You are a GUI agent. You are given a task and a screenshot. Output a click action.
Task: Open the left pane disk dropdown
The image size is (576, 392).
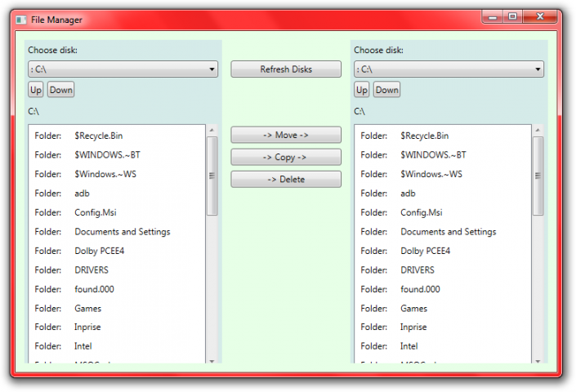(123, 69)
